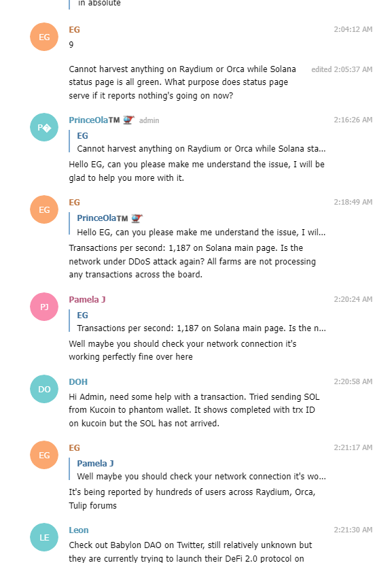
Task: Click EG's avatar beside the 2:21:17 AM message
Action: pyautogui.click(x=44, y=455)
